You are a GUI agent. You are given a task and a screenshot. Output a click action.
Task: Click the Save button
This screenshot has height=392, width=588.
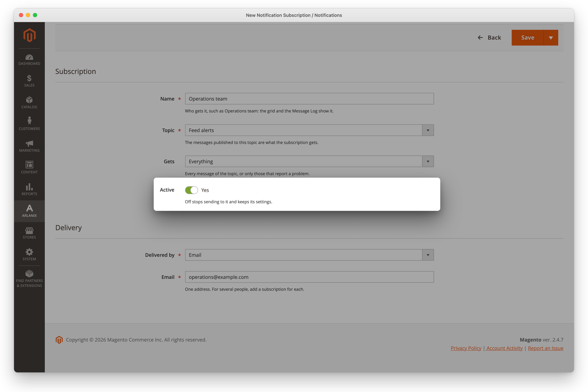pyautogui.click(x=528, y=38)
